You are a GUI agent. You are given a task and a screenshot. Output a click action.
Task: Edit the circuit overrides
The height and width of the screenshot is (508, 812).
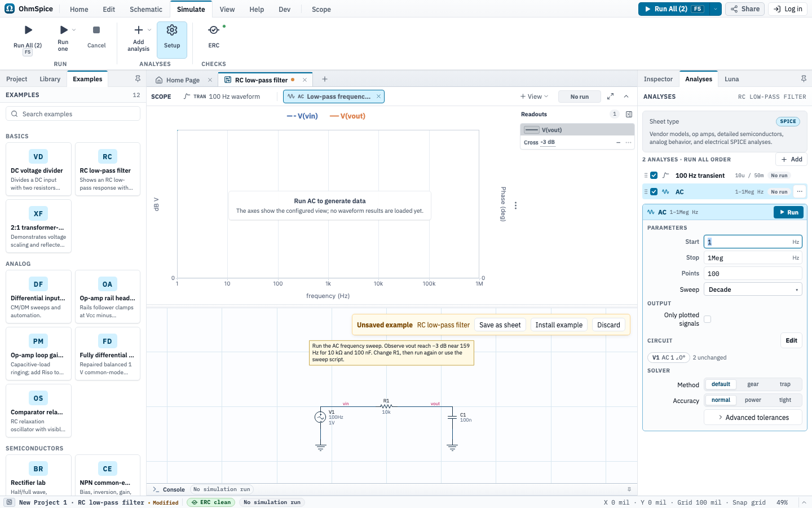tap(791, 340)
